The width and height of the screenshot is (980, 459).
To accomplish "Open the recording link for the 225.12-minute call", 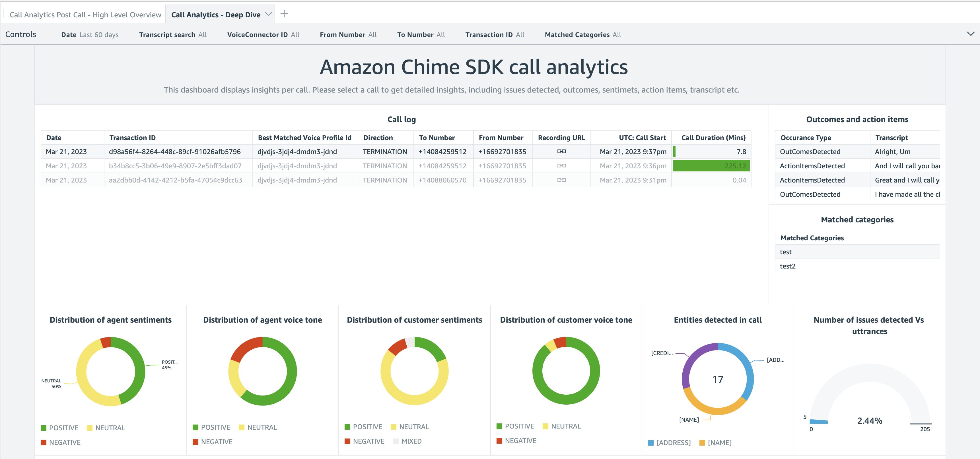I will [x=561, y=166].
